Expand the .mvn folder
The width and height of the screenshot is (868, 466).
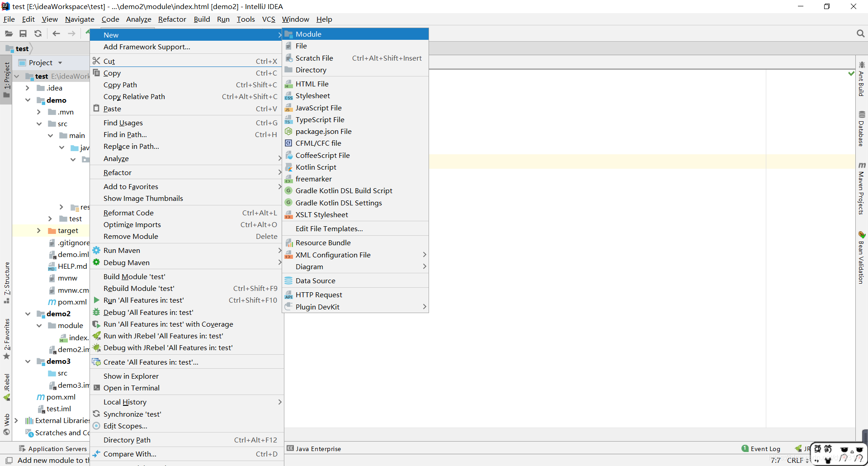[x=39, y=112]
